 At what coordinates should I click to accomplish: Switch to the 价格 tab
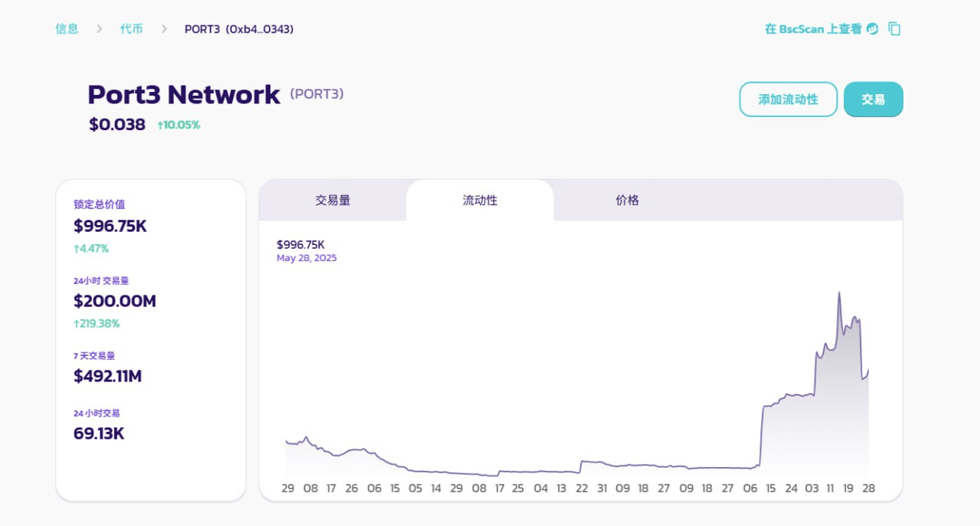click(627, 200)
